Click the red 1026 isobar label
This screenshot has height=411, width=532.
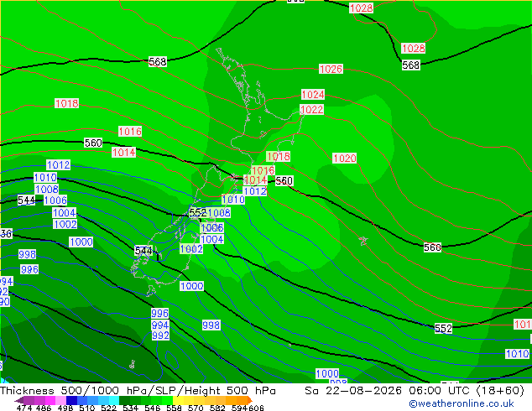click(x=331, y=69)
